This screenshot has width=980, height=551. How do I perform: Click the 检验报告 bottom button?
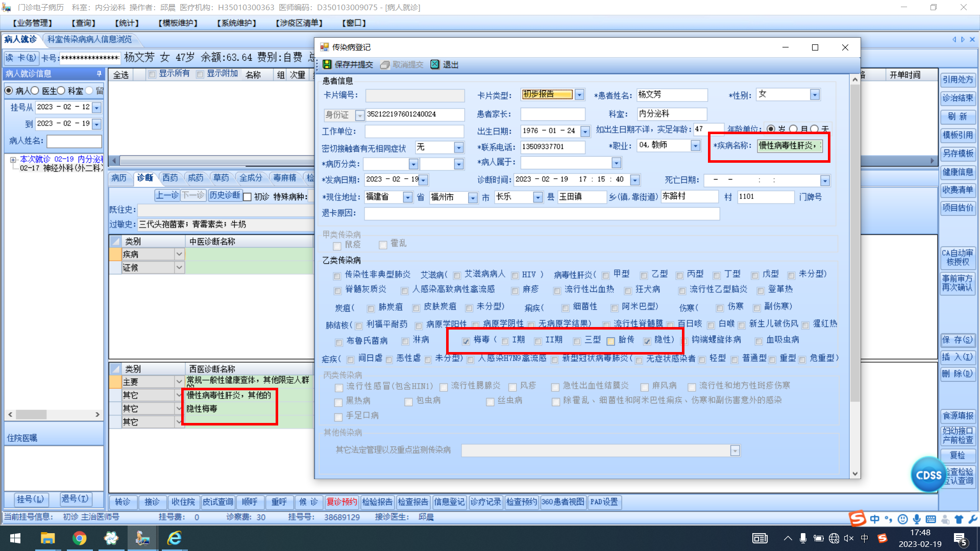click(x=377, y=502)
